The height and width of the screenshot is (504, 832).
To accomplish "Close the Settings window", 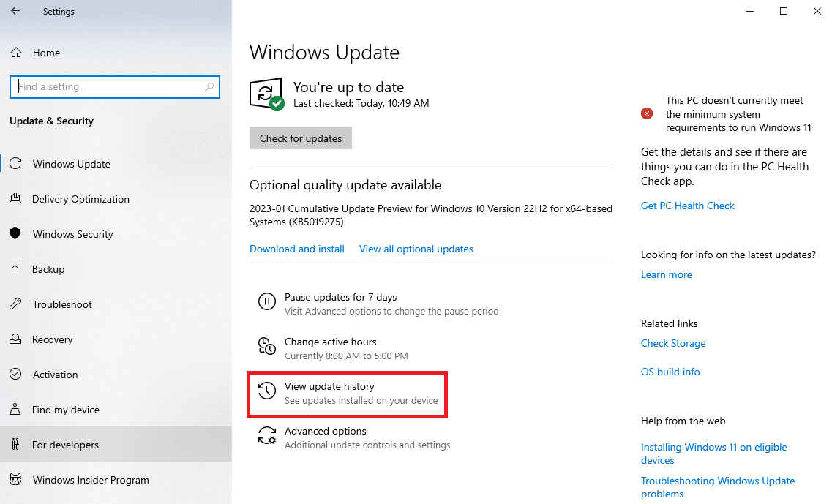I will (817, 11).
